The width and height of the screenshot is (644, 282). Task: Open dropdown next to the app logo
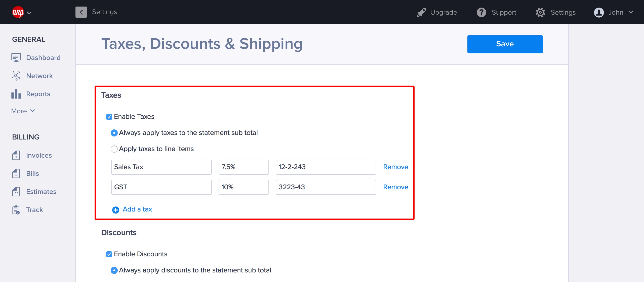click(x=29, y=13)
